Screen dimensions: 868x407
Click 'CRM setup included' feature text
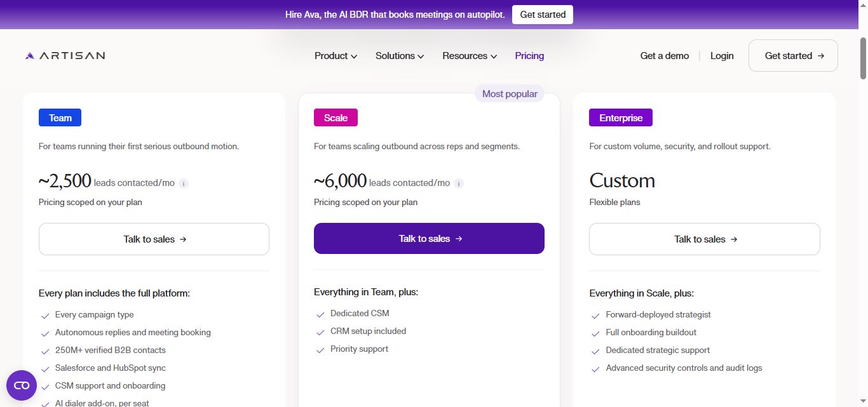368,331
